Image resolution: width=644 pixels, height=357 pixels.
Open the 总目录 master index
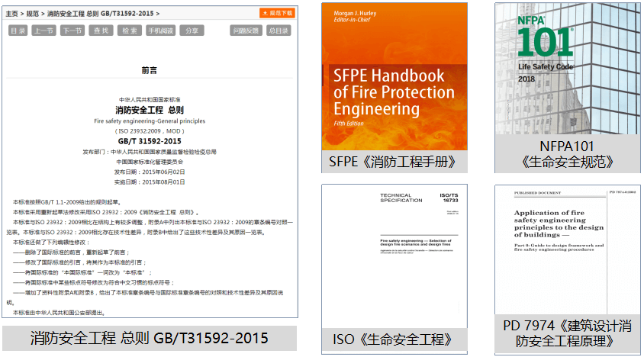point(279,31)
